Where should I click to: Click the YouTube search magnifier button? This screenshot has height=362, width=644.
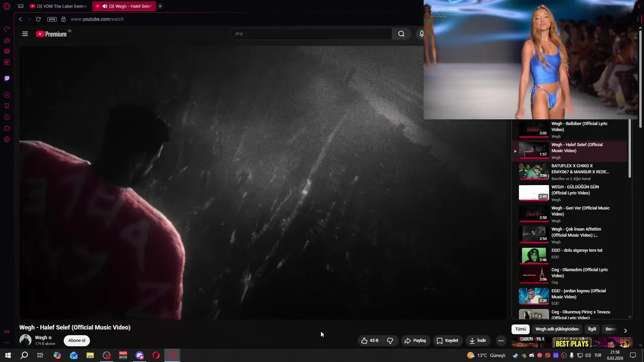[x=401, y=34]
